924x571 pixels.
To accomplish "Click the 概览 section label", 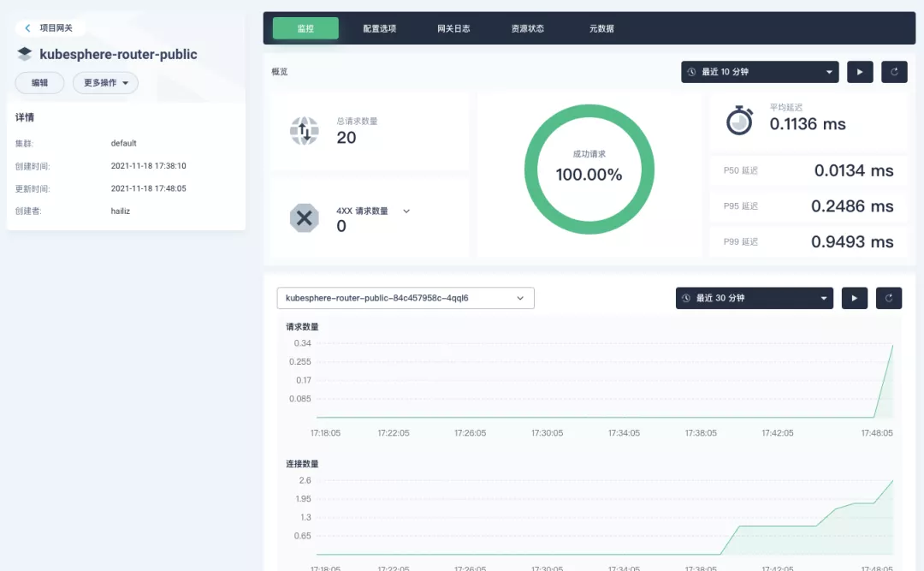I will [x=279, y=71].
